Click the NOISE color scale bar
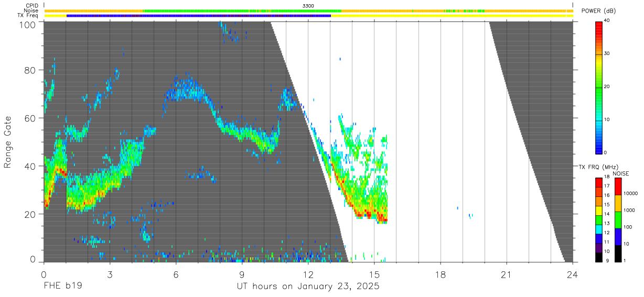 click(618, 220)
